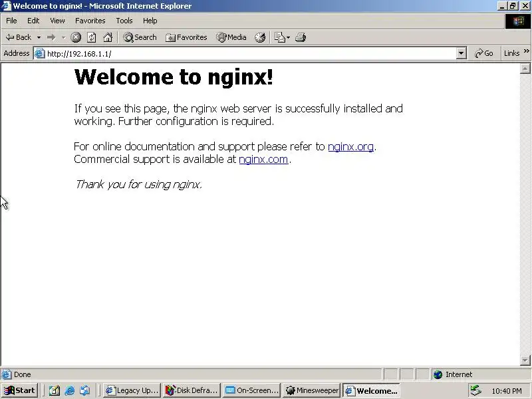This screenshot has height=399, width=532.
Task: Click the status bar page icon beside Done
Action: 6,374
